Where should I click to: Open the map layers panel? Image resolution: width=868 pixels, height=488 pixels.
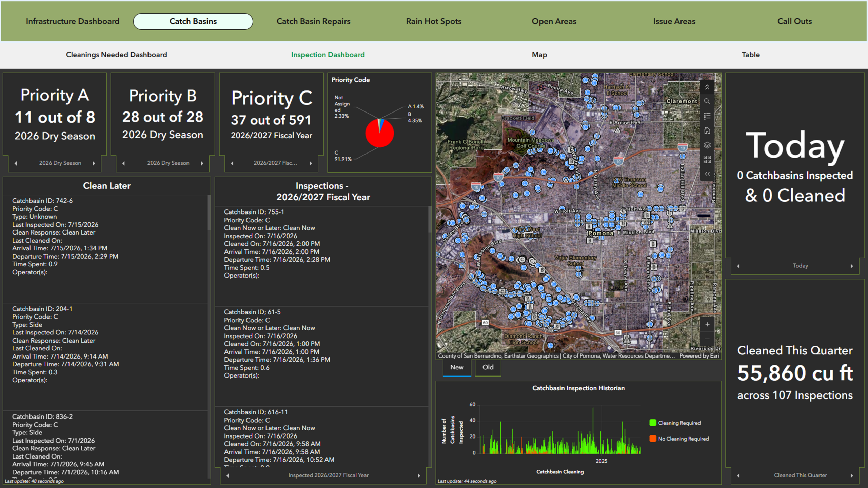pos(707,145)
